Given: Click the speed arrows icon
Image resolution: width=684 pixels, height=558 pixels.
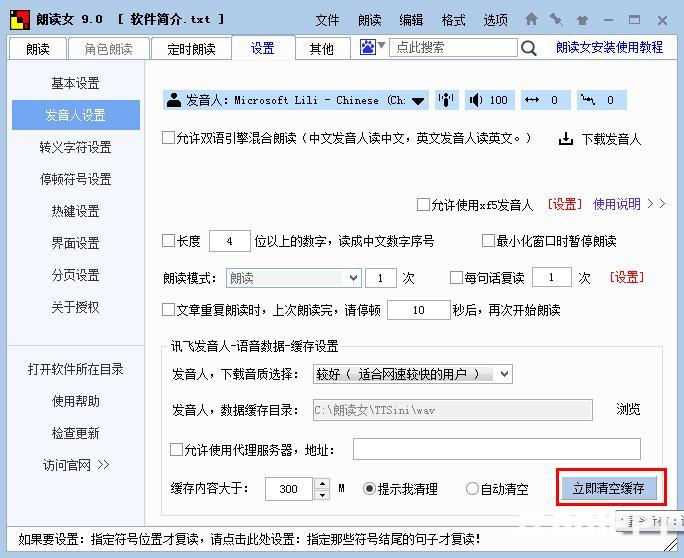Looking at the screenshot, I should tap(532, 100).
